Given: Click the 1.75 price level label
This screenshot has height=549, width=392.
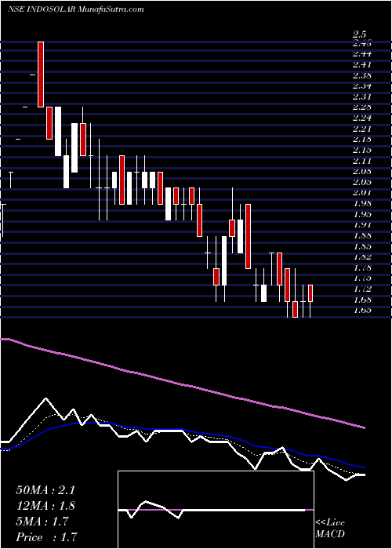Looking at the screenshot, I should 362,278.
